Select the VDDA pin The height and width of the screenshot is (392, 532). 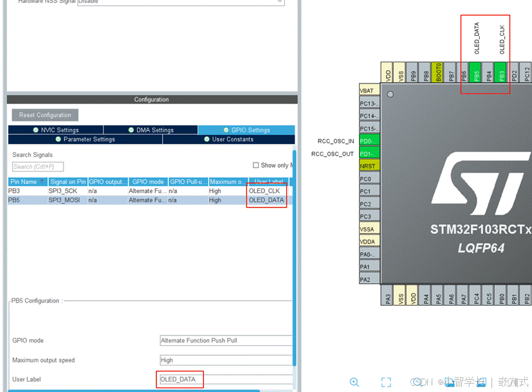(369, 242)
